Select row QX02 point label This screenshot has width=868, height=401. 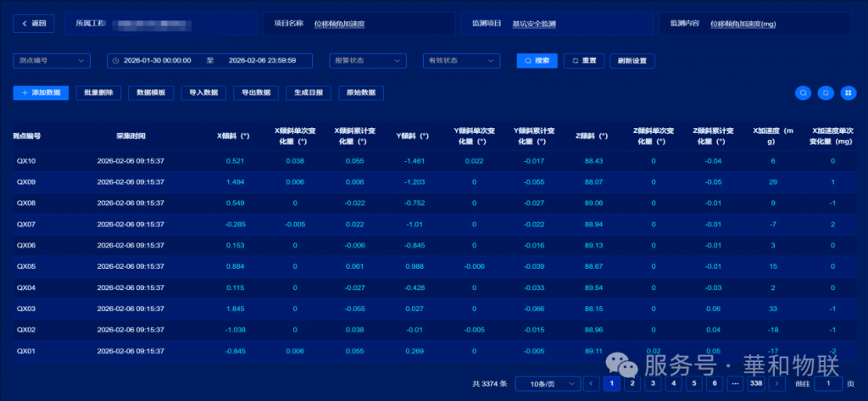click(25, 330)
